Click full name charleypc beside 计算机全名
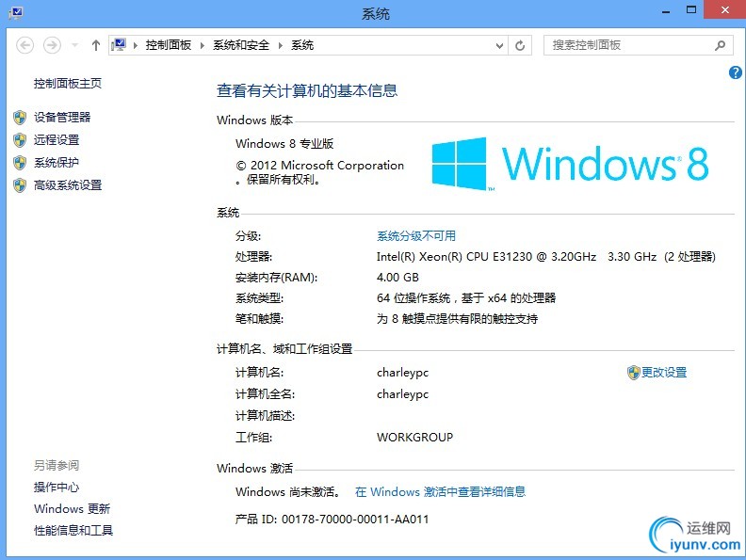The image size is (746, 560). [402, 394]
